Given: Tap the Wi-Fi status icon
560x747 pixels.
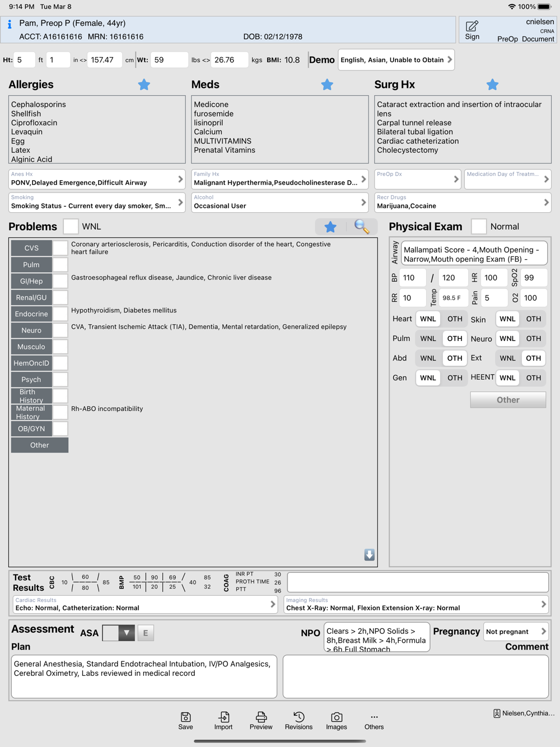Looking at the screenshot, I should click(x=512, y=7).
